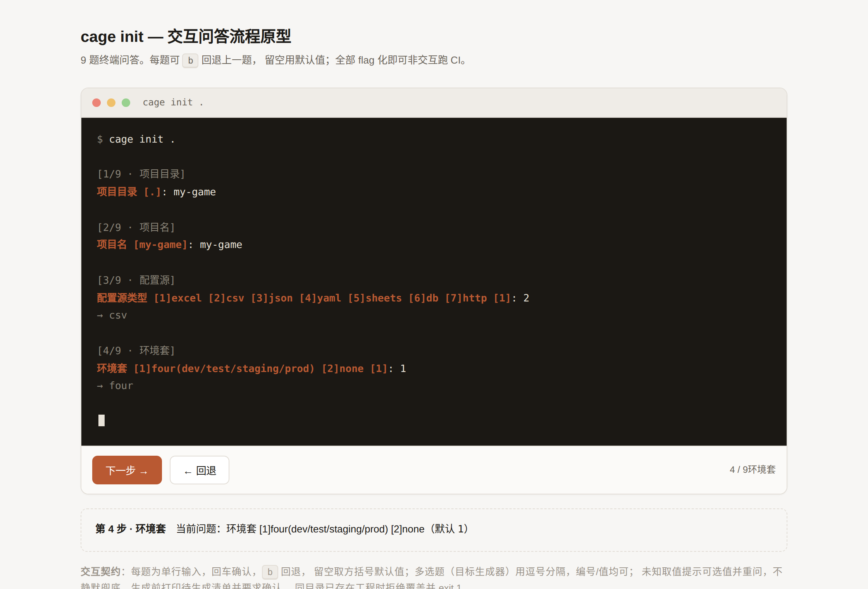The width and height of the screenshot is (868, 589).
Task: Click the ← 回退 button
Action: click(x=200, y=470)
